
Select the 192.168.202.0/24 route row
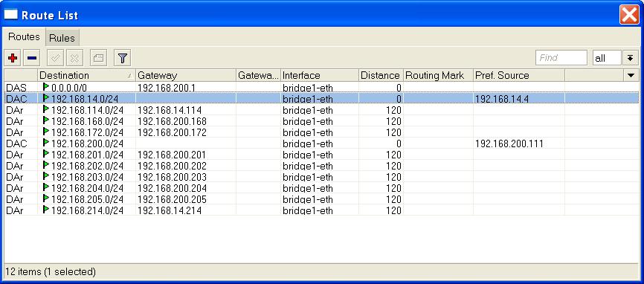pos(321,166)
